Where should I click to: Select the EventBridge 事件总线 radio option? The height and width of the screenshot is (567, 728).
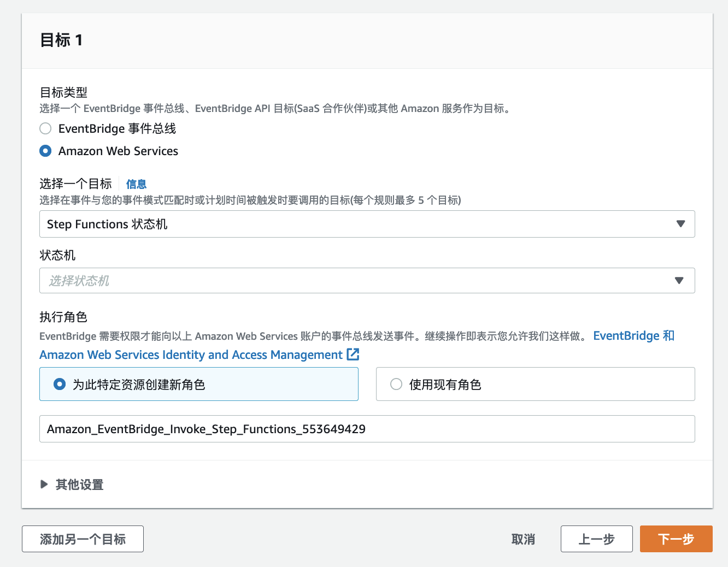point(45,128)
